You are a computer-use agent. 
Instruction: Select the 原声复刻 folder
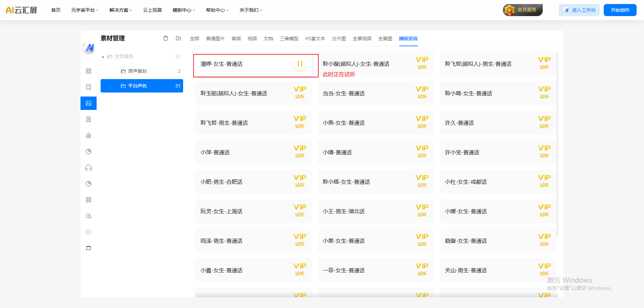click(138, 71)
